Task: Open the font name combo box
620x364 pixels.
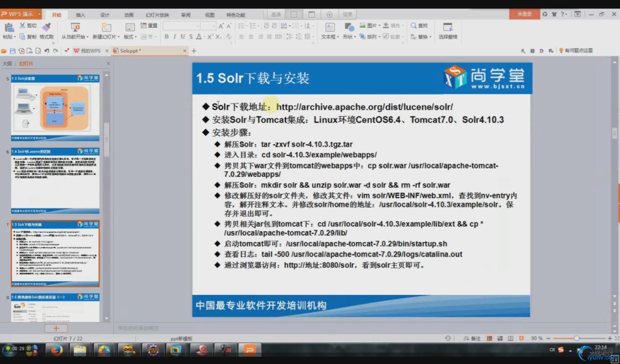Action: [x=181, y=26]
